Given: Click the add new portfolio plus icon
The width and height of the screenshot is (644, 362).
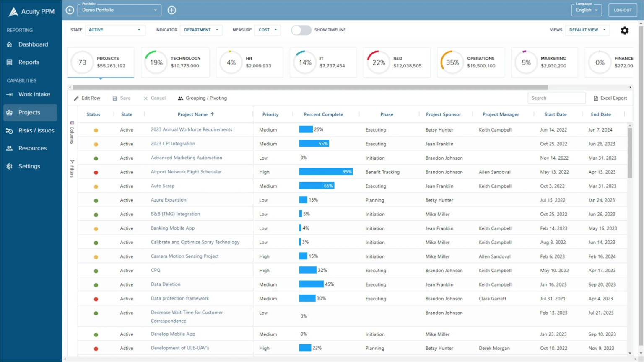Looking at the screenshot, I should coord(171,9).
